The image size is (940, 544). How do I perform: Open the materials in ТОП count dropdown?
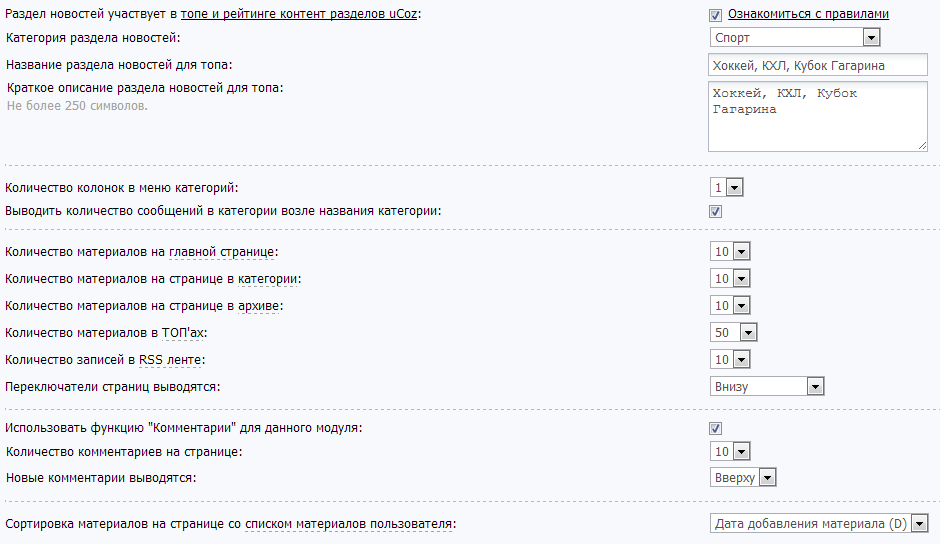pos(733,332)
